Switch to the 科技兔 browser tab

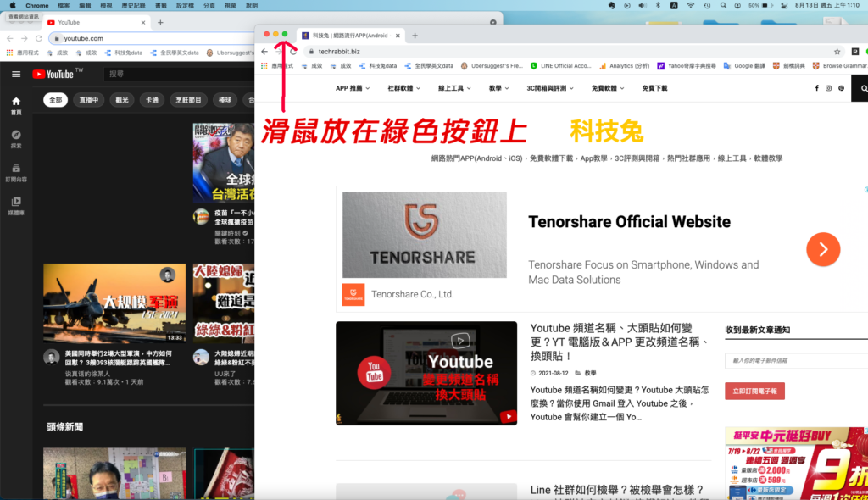click(x=350, y=36)
